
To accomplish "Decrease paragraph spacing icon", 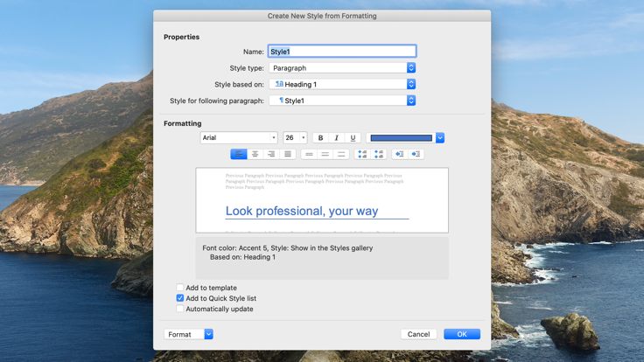I will point(379,154).
